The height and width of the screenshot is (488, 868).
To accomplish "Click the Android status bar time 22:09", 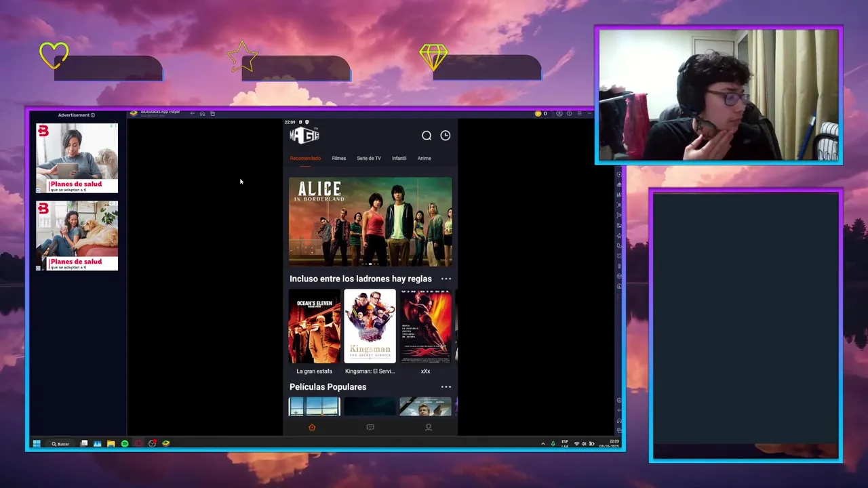I will 290,122.
